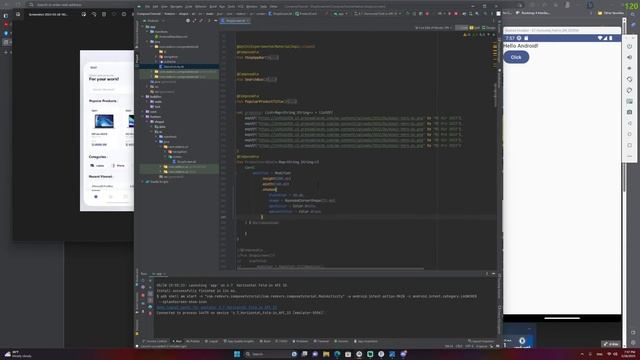Open File Explorer from the taskbar
The image size is (640, 360).
[326, 354]
